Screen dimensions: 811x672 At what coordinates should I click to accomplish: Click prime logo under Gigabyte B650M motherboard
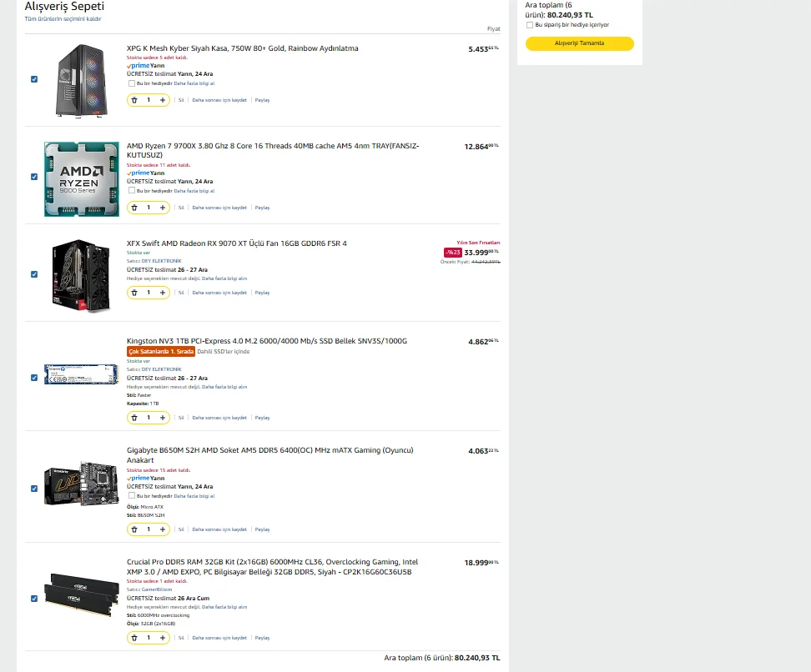(x=139, y=479)
